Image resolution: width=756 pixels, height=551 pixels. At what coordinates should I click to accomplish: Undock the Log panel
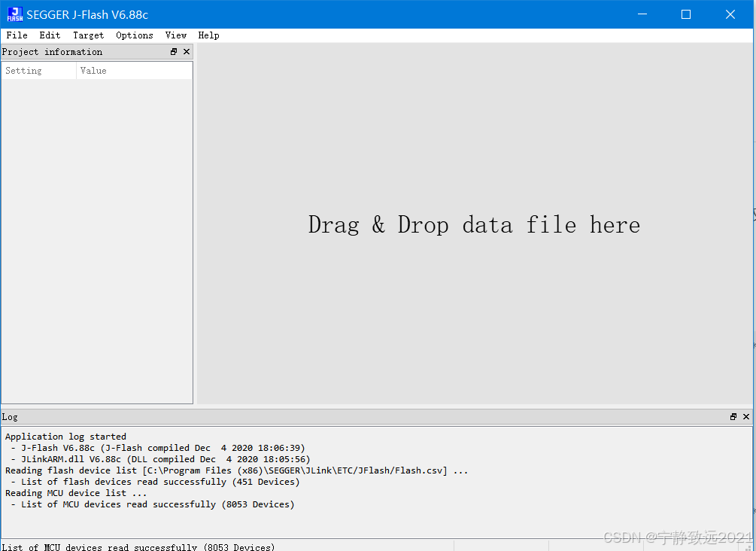[x=733, y=416]
